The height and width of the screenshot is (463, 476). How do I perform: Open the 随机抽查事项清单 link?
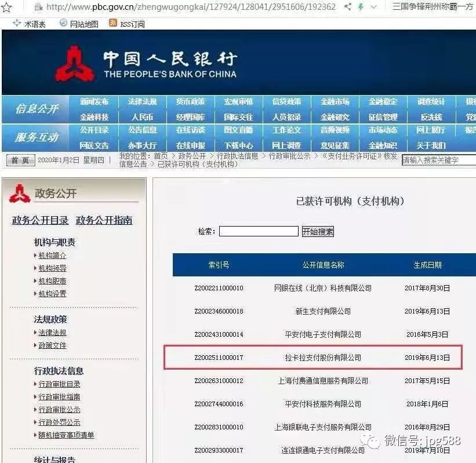coord(66,435)
